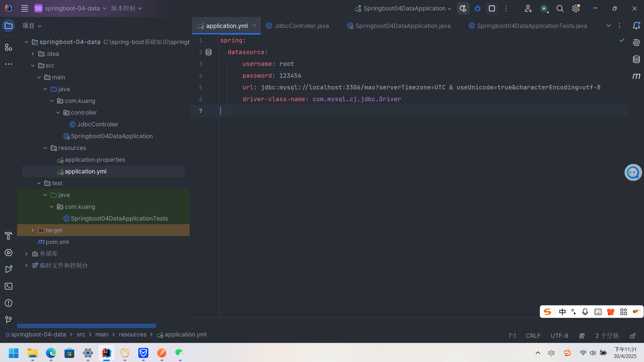Open the Terminal tool window
Viewport: 644px width, 362px height.
pyautogui.click(x=8, y=286)
